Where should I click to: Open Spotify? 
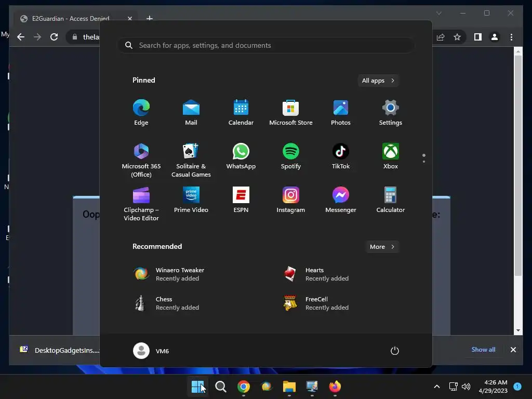(291, 156)
